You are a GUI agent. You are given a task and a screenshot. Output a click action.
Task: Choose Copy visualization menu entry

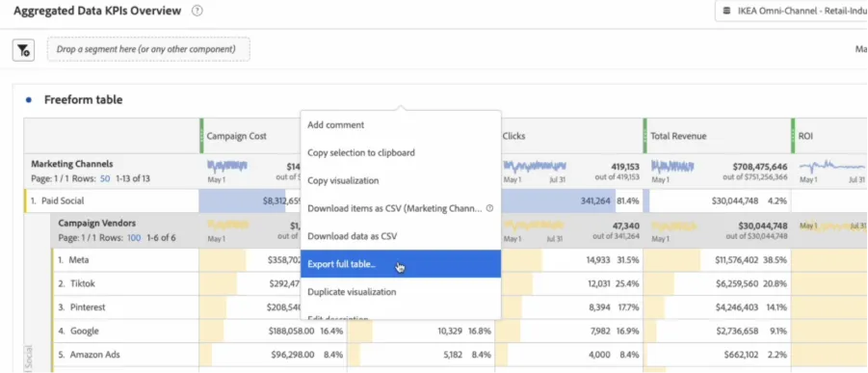coord(401,180)
